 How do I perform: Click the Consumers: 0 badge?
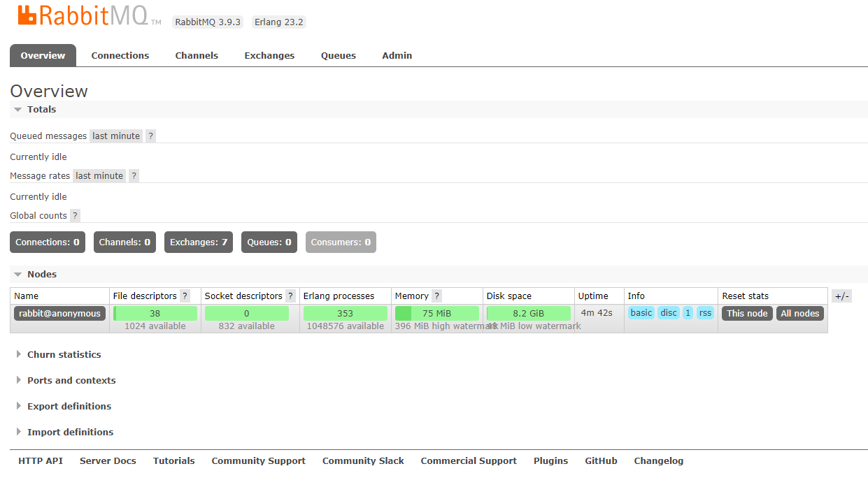[x=341, y=242]
